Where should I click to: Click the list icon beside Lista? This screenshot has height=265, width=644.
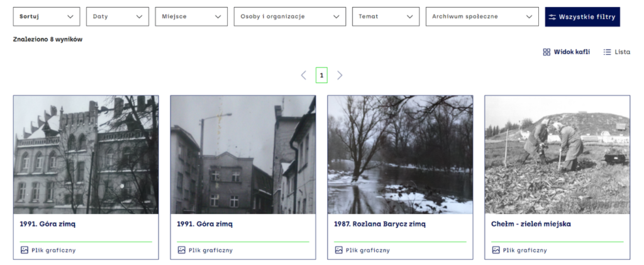click(607, 52)
